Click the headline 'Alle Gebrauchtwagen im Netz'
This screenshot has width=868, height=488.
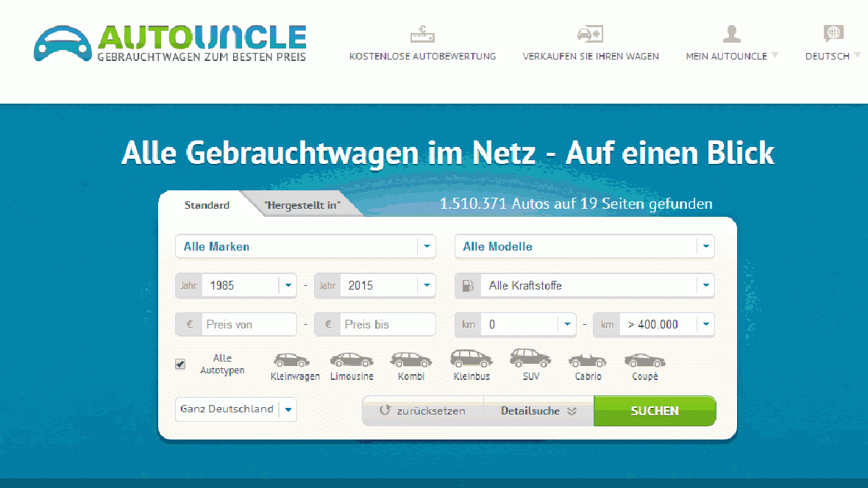point(328,153)
